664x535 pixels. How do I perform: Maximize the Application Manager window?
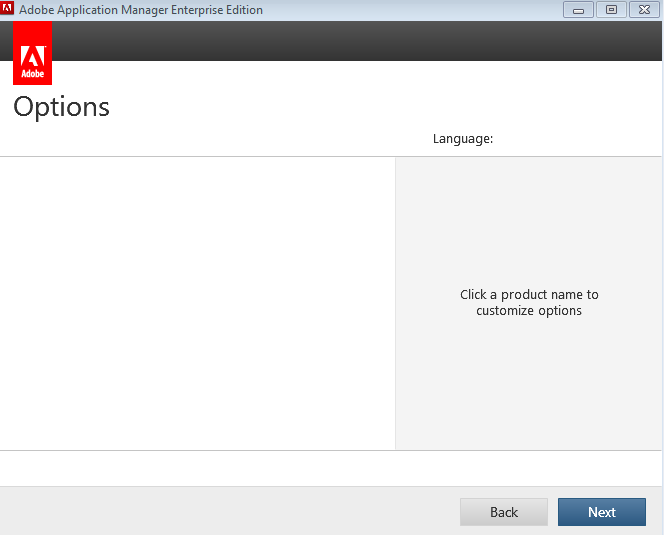[x=610, y=10]
